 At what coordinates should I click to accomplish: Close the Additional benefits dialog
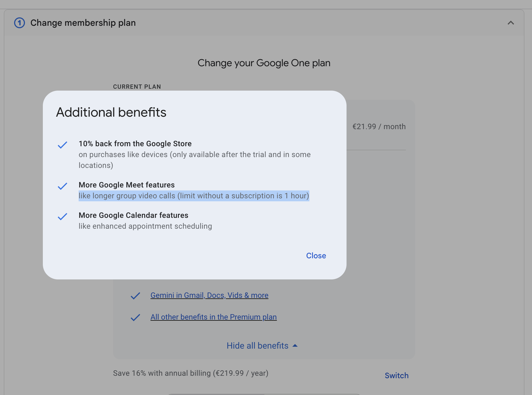(316, 256)
